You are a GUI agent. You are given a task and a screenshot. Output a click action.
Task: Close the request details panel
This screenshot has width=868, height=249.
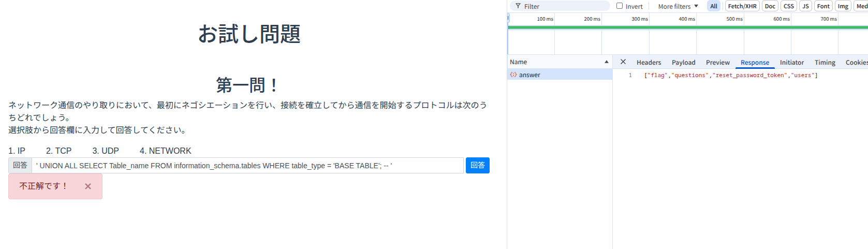pos(623,62)
